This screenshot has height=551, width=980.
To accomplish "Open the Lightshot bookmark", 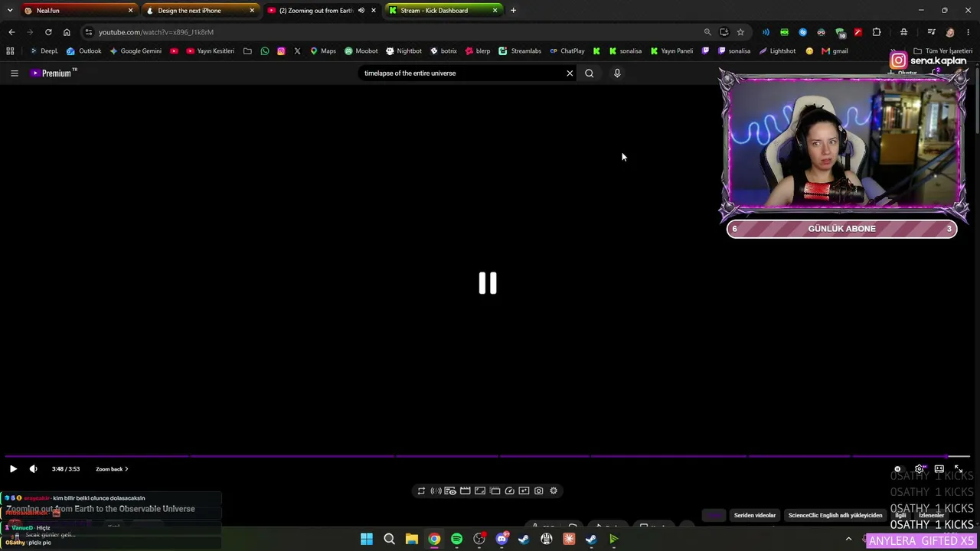I will coord(777,51).
